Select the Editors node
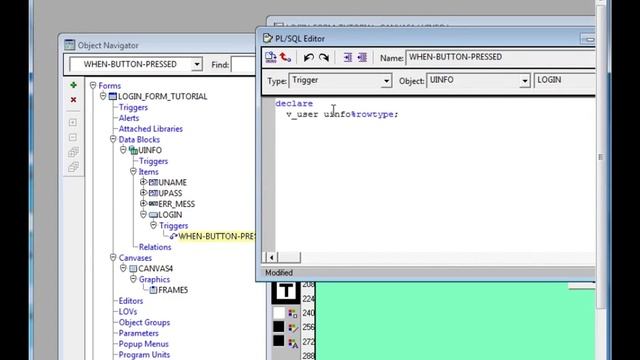Screen dimensions: 640x360 click(131, 301)
